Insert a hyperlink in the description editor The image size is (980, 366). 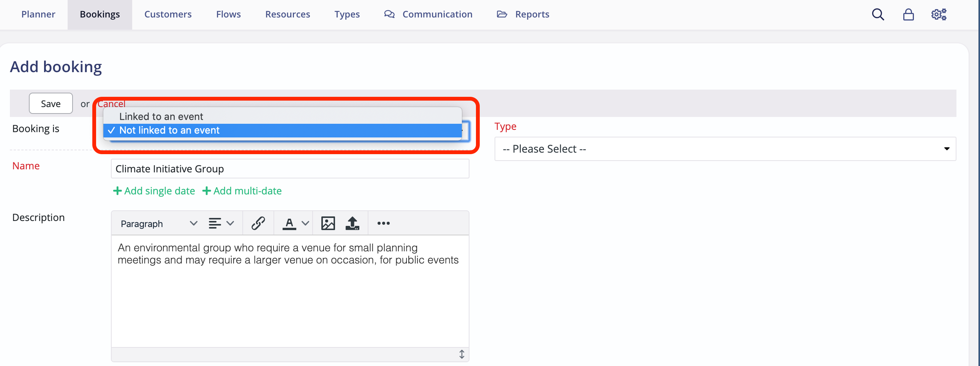click(258, 223)
